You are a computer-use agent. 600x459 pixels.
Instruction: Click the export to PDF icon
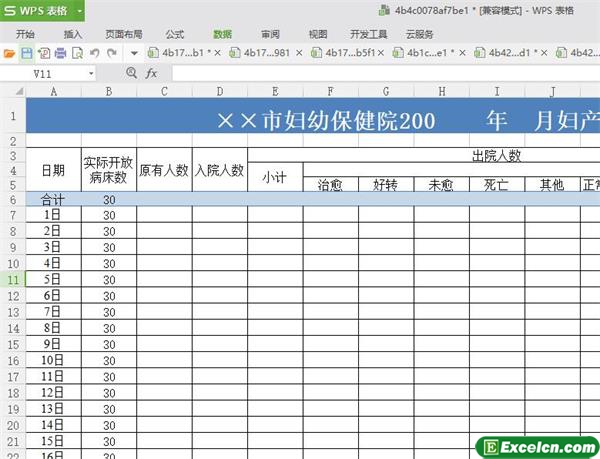pyautogui.click(x=44, y=53)
